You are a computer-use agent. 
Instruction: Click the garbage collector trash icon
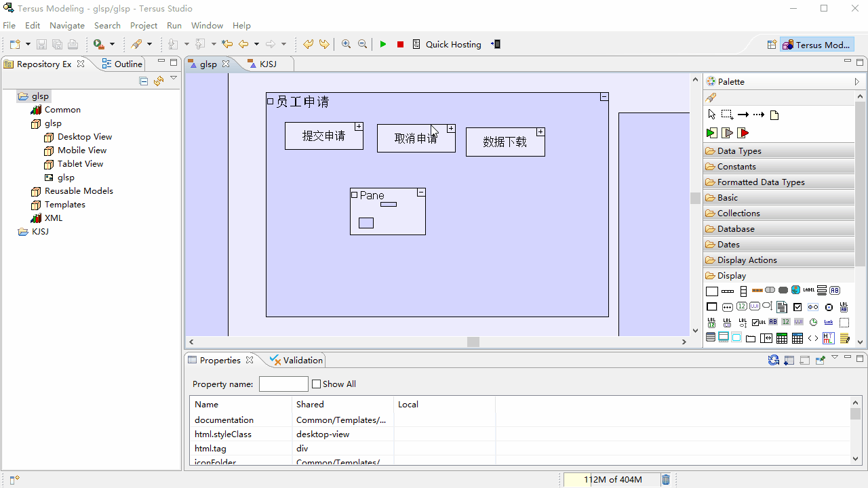coord(666,479)
